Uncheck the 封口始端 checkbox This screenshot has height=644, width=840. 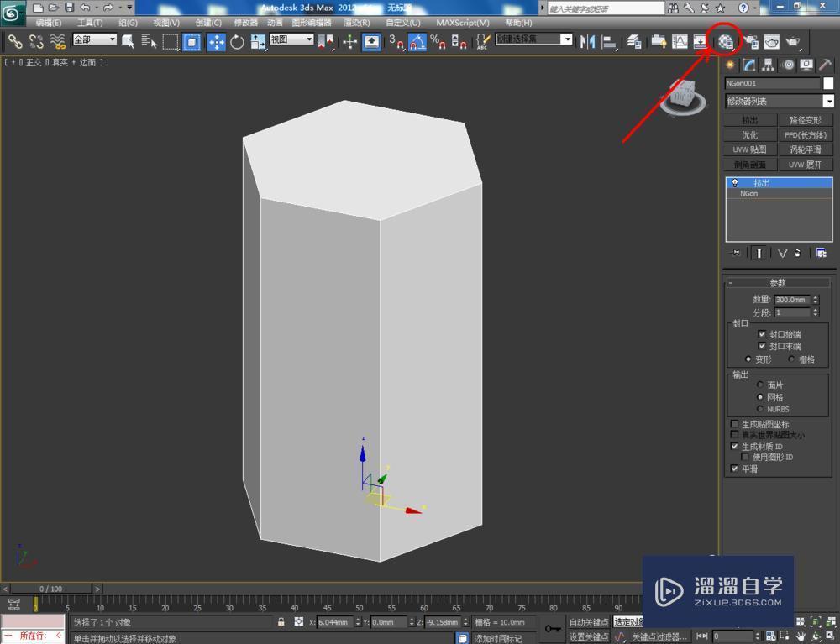761,334
